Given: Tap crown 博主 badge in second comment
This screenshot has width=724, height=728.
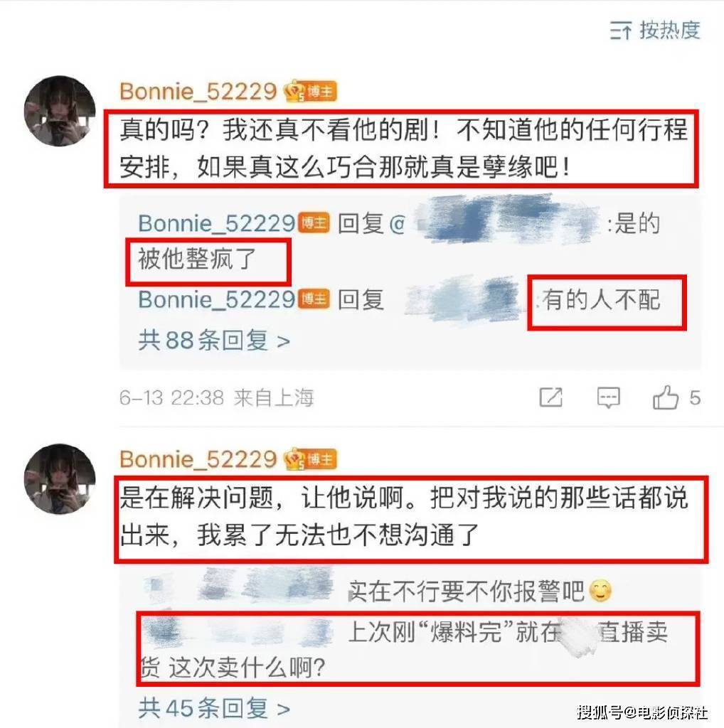Looking at the screenshot, I should [311, 459].
